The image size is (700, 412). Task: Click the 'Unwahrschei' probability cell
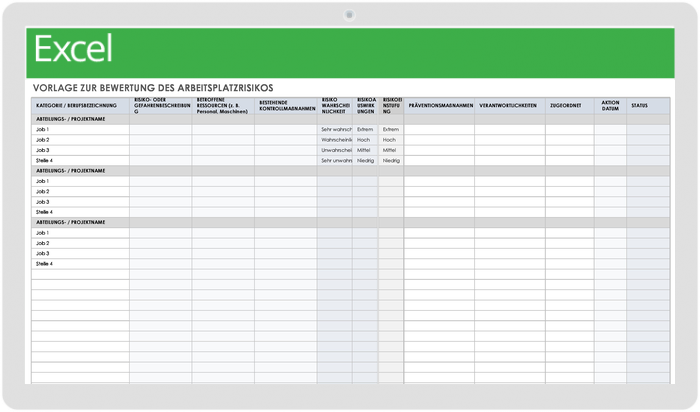[x=335, y=150]
